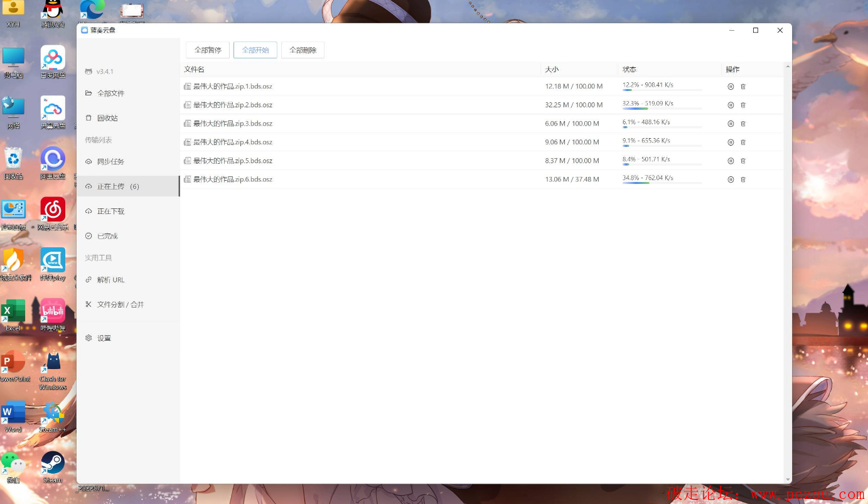Click the 8.4% progress bar
The height and width of the screenshot is (504, 868).
tap(662, 164)
